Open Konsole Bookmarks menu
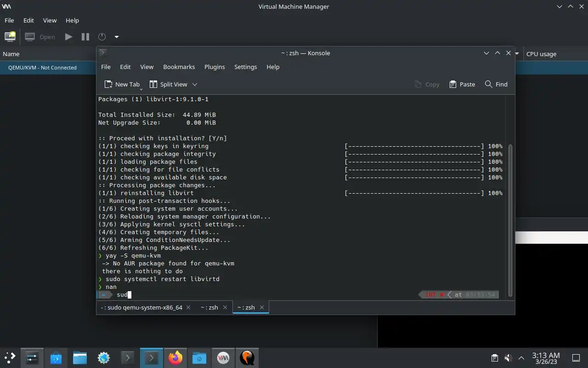This screenshot has height=368, width=588. [x=179, y=67]
